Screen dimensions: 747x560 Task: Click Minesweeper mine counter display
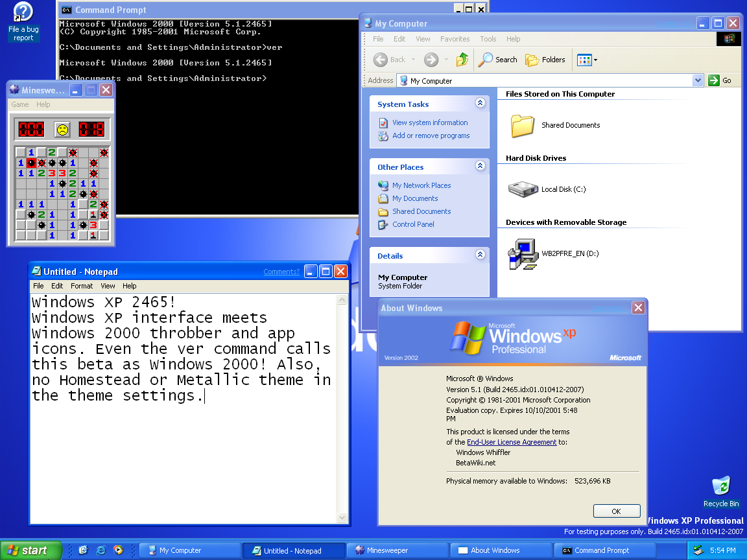[31, 129]
